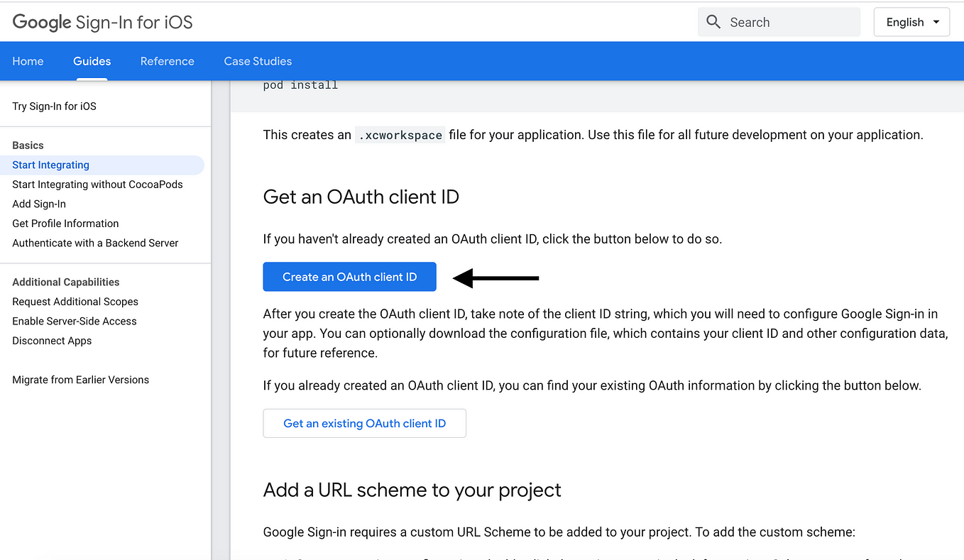The width and height of the screenshot is (964, 560).
Task: Switch to the Reference tab
Action: click(167, 61)
